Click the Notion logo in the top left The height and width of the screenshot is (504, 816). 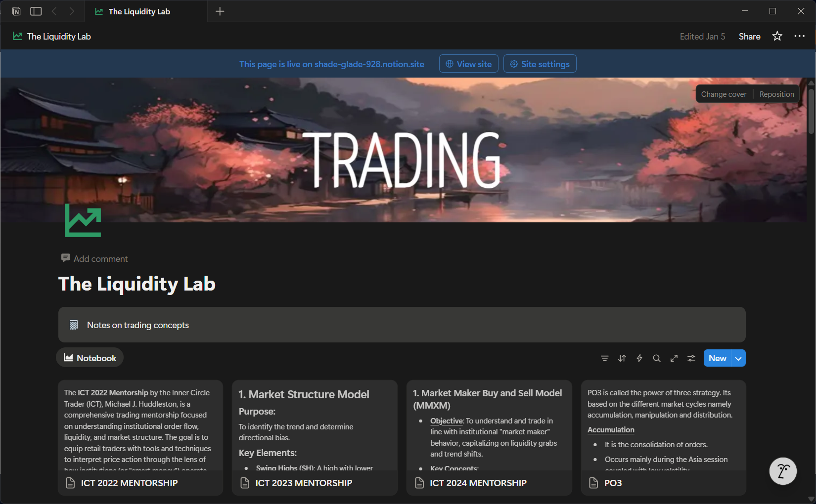click(16, 11)
